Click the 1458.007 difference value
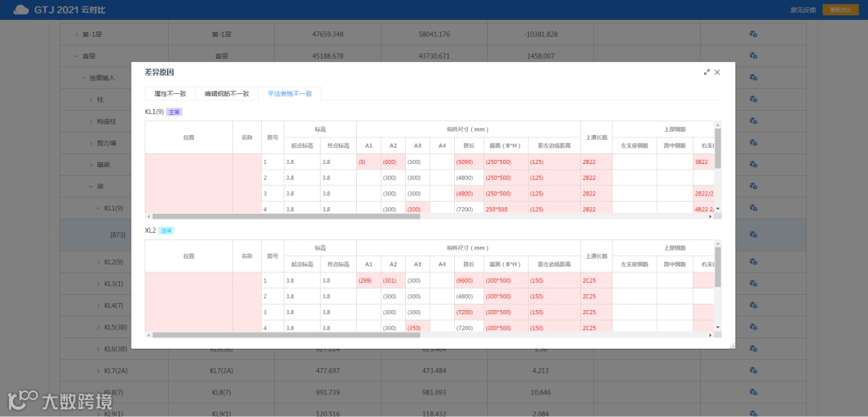 540,56
